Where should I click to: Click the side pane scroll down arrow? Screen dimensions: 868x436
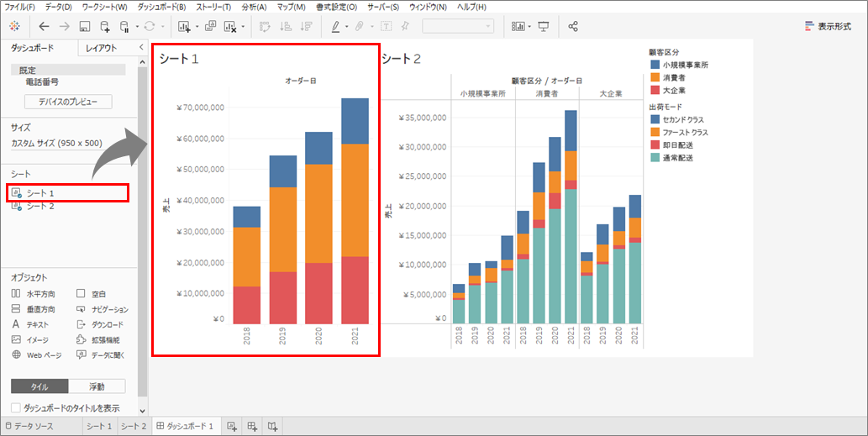142,411
